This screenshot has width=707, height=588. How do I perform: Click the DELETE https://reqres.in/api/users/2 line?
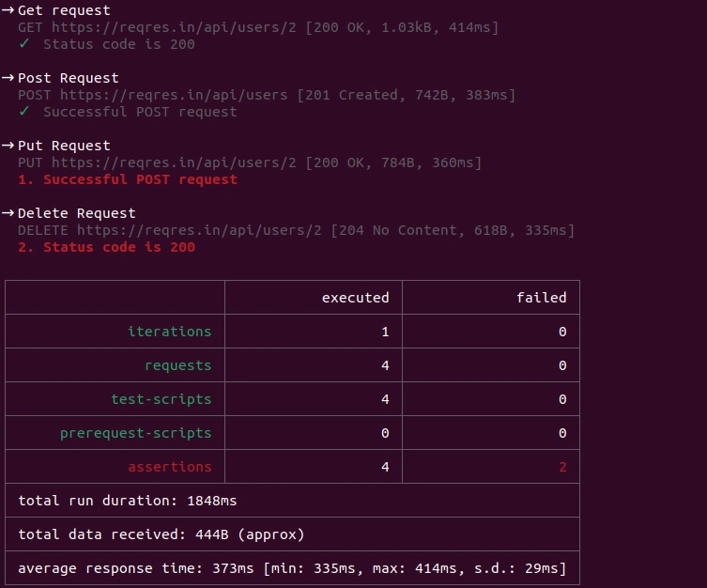pyautogui.click(x=297, y=230)
